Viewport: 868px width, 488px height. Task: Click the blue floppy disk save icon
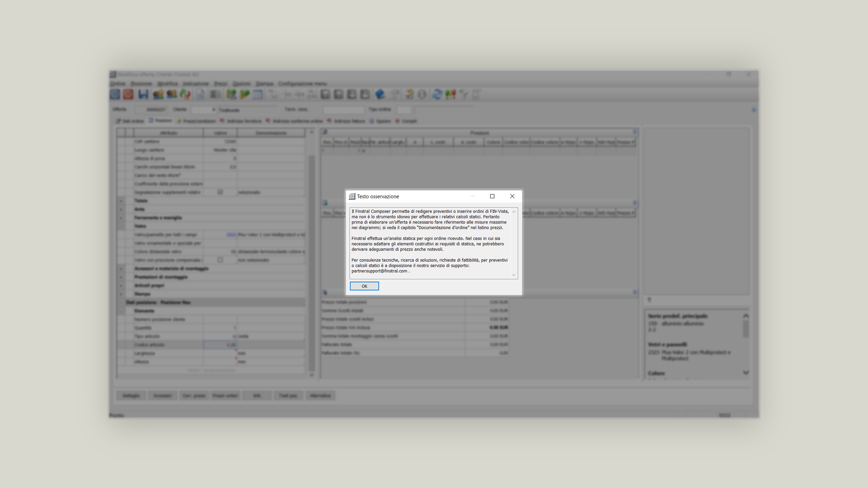(143, 94)
